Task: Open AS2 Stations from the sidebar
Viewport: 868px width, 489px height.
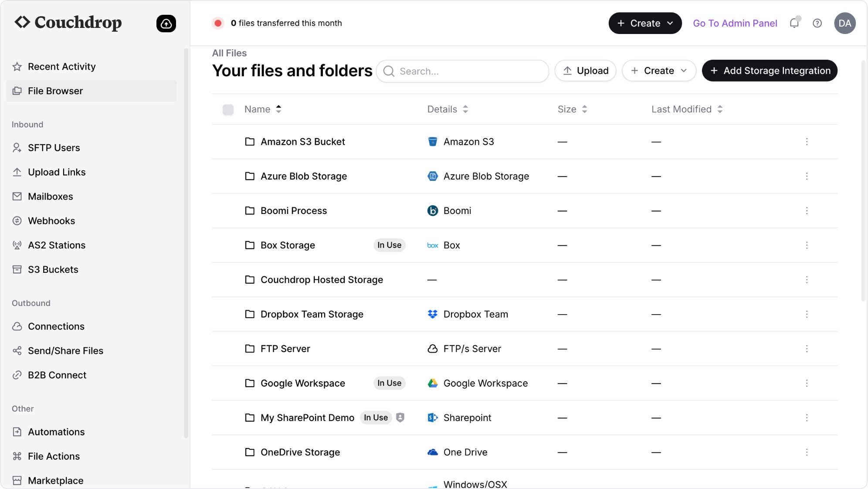Action: (56, 245)
